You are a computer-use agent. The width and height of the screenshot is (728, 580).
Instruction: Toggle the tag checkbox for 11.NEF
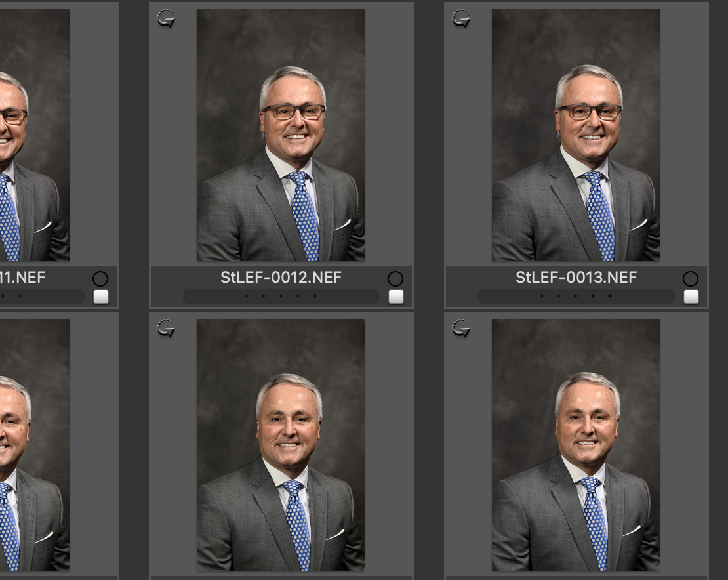pos(101,297)
